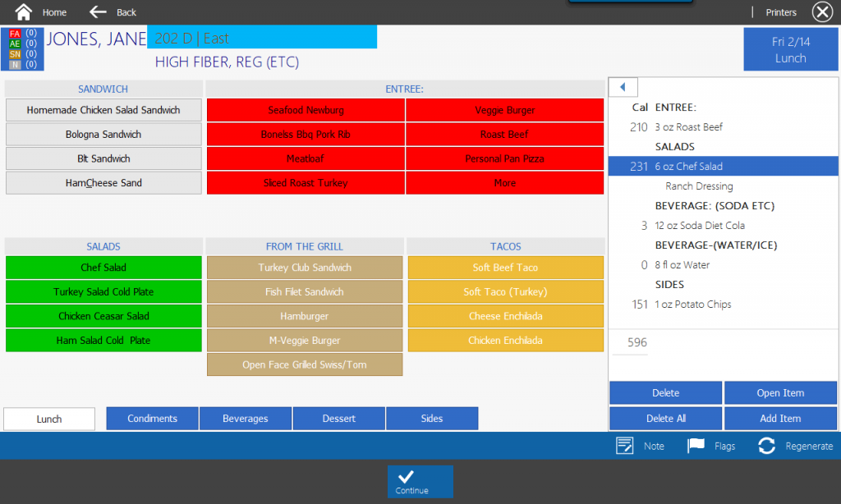Click the red FA allergy indicator badge

[16, 33]
